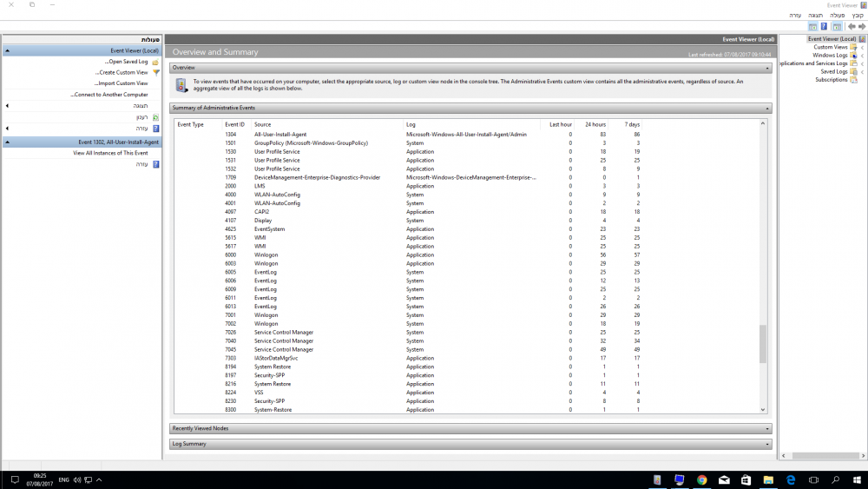
Task: Click Import Custom View... action
Action: click(121, 83)
